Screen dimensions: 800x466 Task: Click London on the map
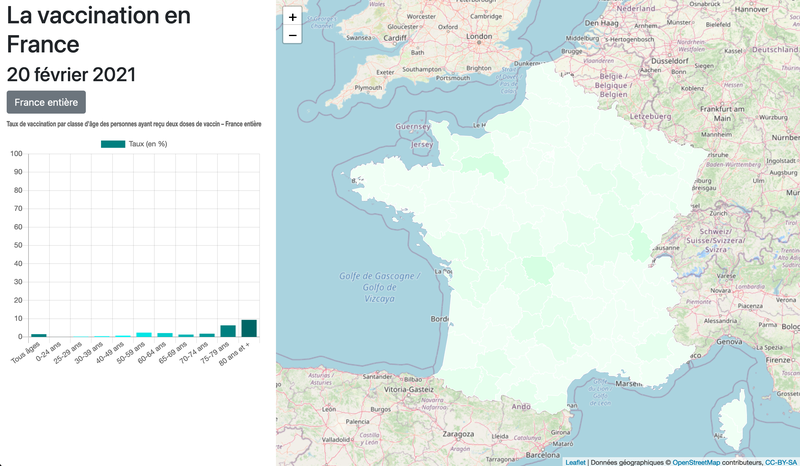pos(480,37)
